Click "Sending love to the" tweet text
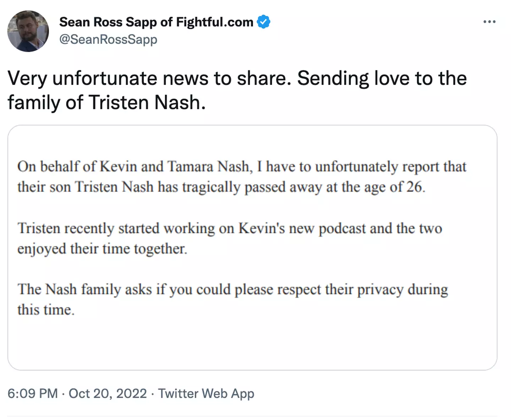Viewport: 511px width, 420px height. click(382, 78)
